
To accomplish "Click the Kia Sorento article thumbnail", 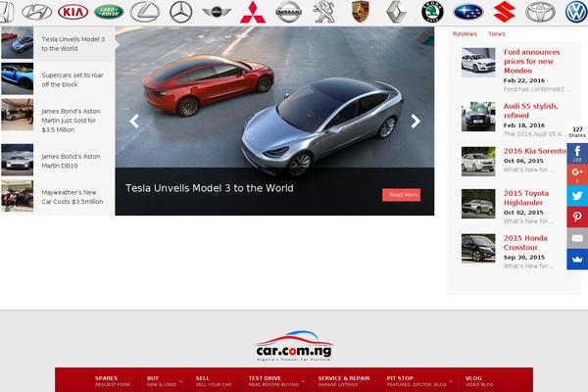I will [x=478, y=162].
